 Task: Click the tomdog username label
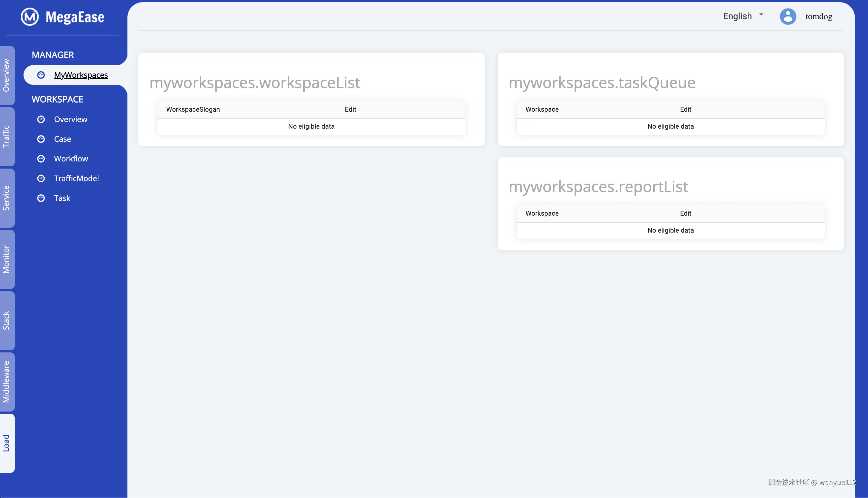pos(819,16)
